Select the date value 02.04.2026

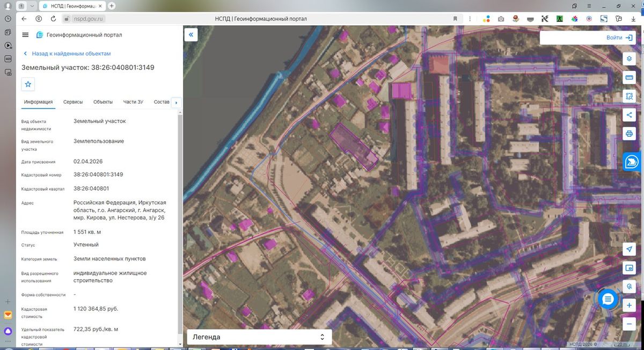coord(88,161)
